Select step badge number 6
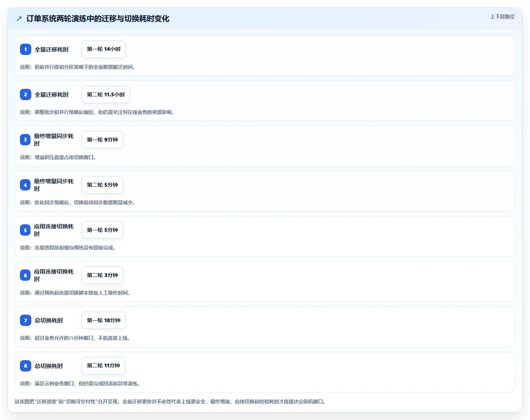This screenshot has height=420, width=530. pyautogui.click(x=25, y=275)
